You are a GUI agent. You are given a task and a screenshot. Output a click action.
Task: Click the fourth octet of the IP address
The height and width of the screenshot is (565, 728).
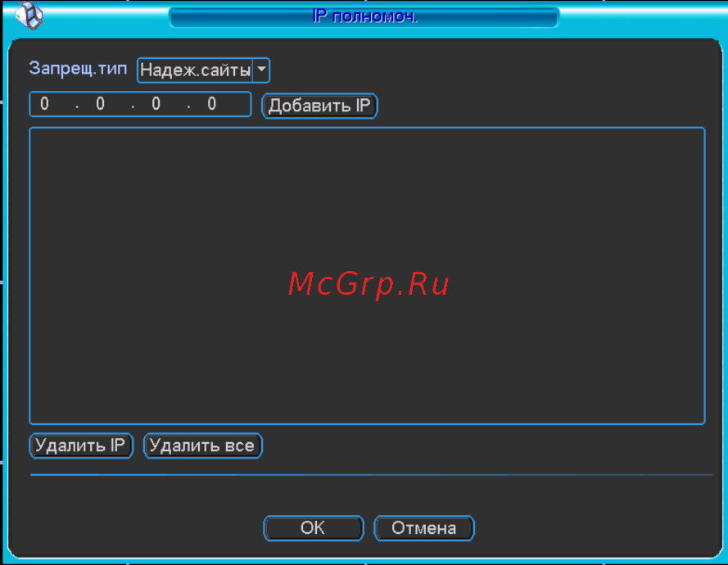pyautogui.click(x=212, y=104)
